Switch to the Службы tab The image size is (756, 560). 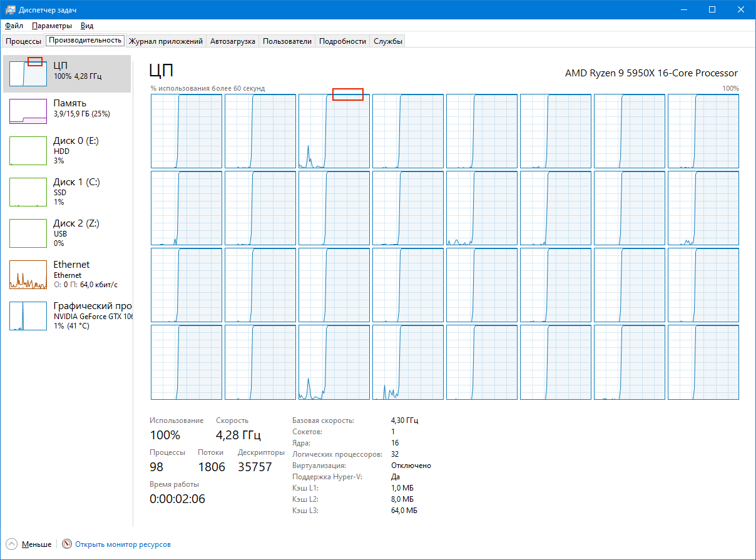[387, 41]
